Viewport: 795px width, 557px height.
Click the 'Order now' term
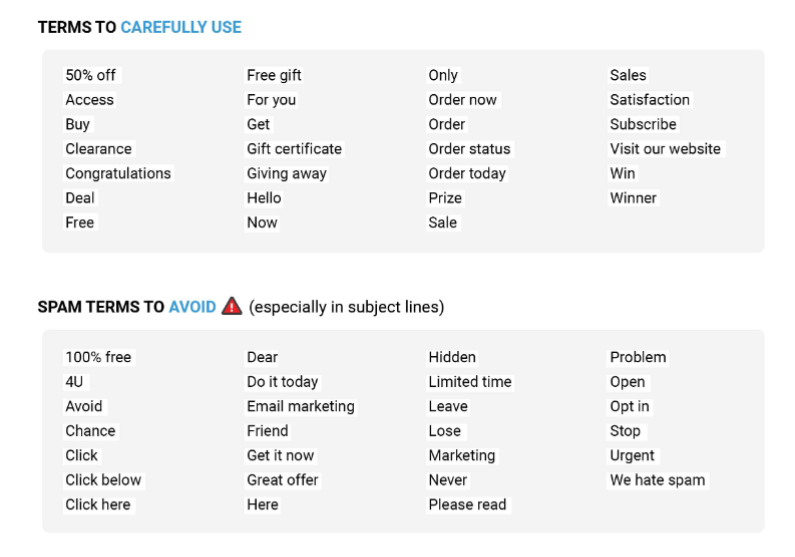pos(463,100)
